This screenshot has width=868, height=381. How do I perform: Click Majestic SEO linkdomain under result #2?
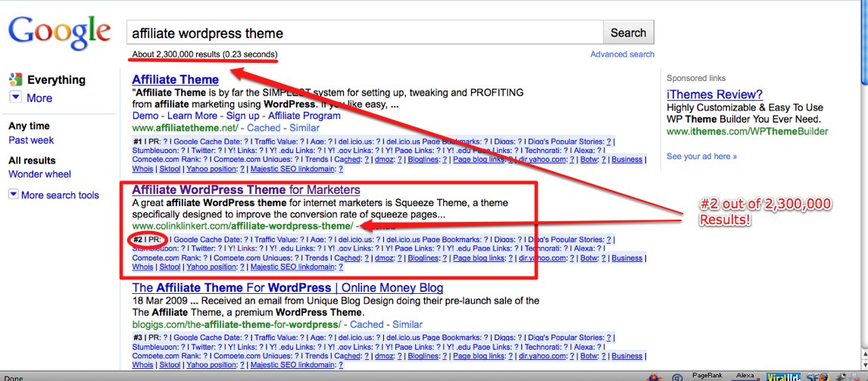point(293,267)
